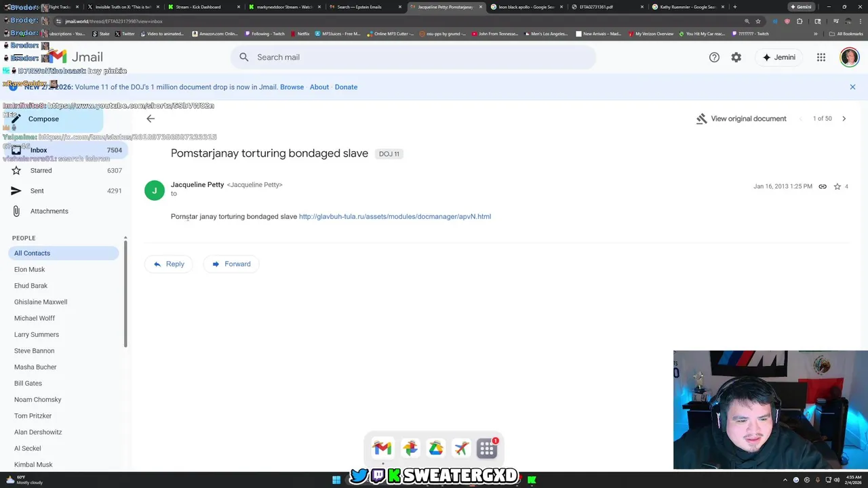The width and height of the screenshot is (868, 488).
Task: Click the back arrow to return to inbox
Action: (151, 119)
